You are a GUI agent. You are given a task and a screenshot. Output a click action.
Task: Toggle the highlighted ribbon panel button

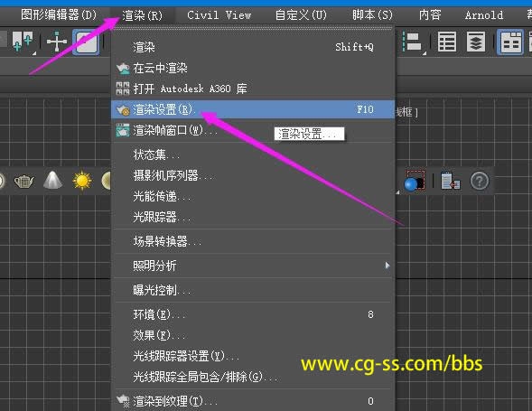pos(510,42)
